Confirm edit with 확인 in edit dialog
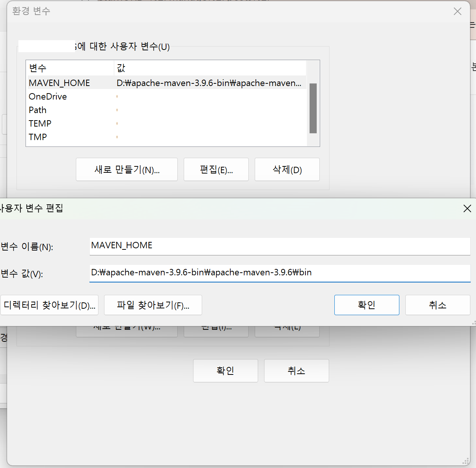 point(367,305)
